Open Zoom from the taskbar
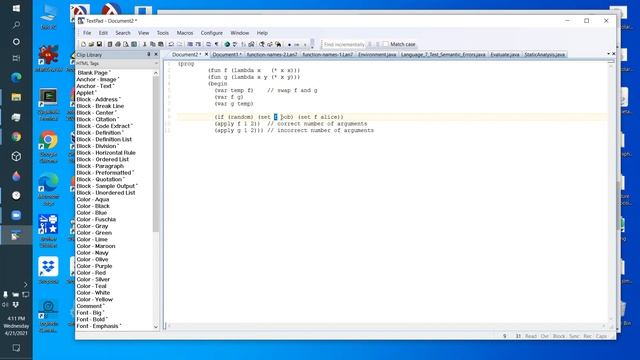This screenshot has width=640, height=360. point(16,216)
